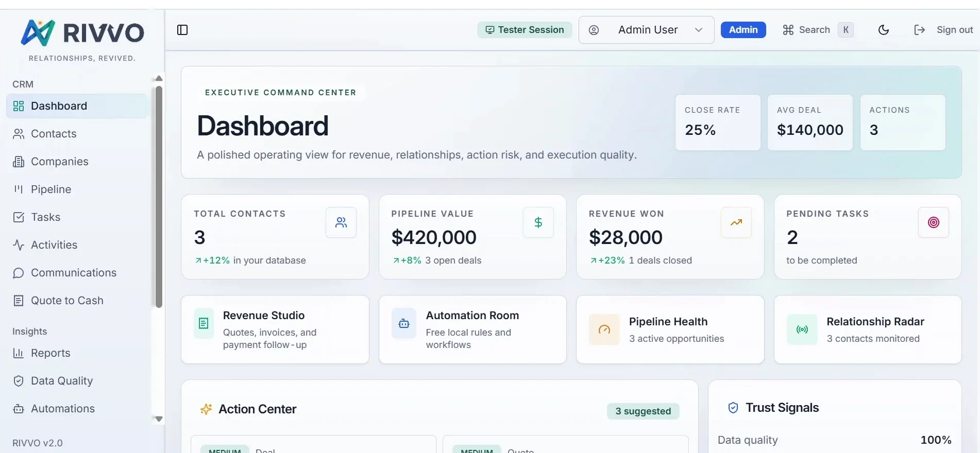Open the Data Quality page
This screenshot has width=980, height=453.
click(76, 381)
